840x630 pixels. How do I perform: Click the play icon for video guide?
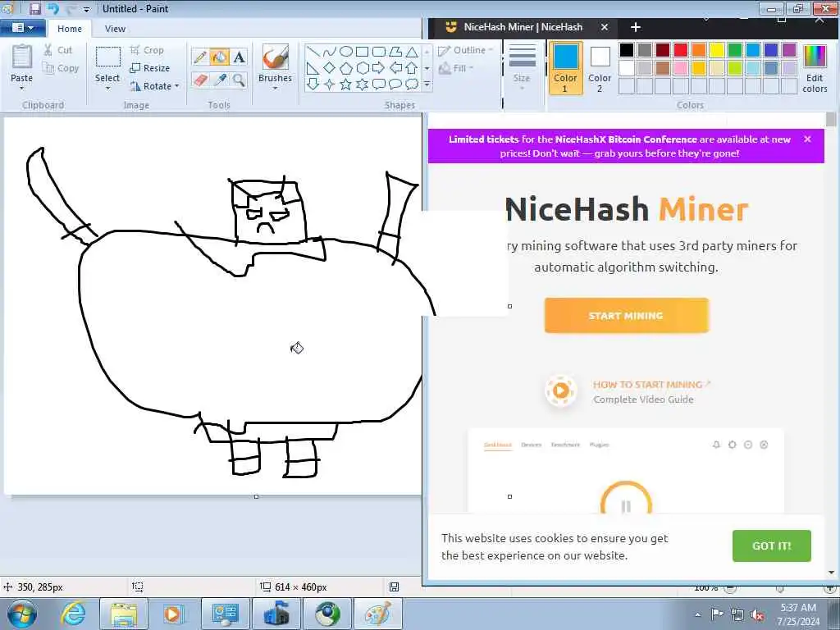point(561,390)
